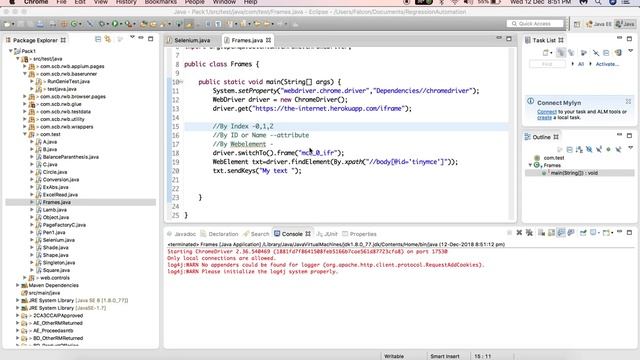Click the New file wizard icon
640x360 pixels.
click(7, 24)
